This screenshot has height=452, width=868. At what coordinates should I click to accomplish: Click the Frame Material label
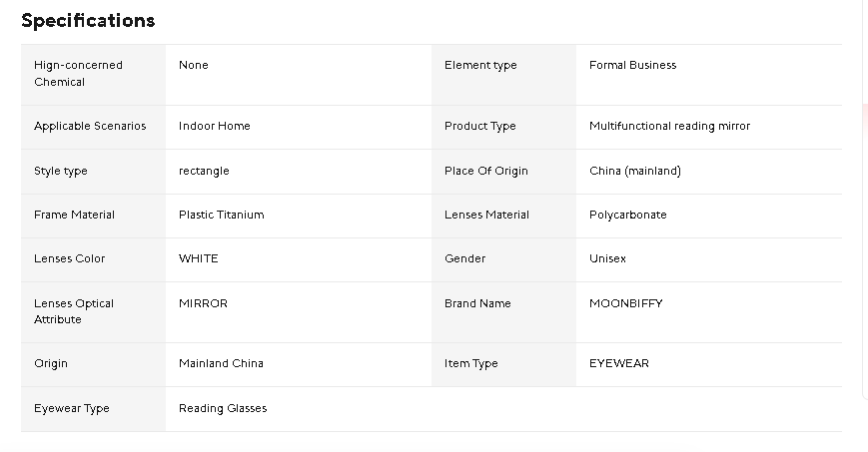pos(74,216)
